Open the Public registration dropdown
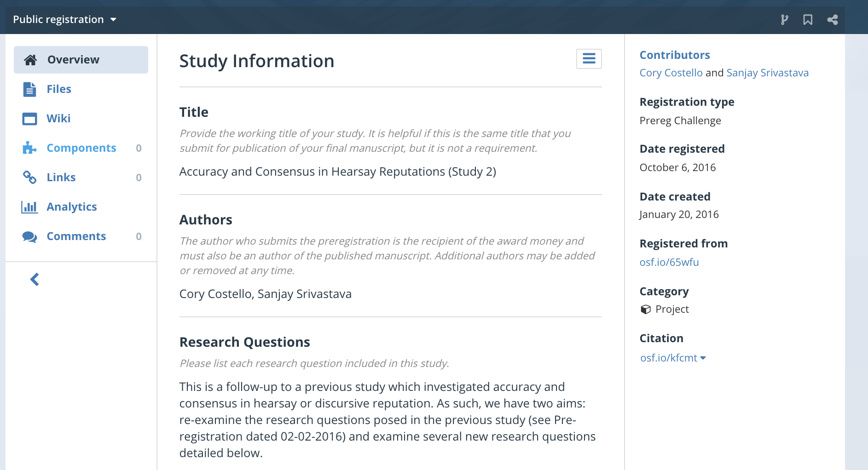This screenshot has width=868, height=470. (65, 19)
